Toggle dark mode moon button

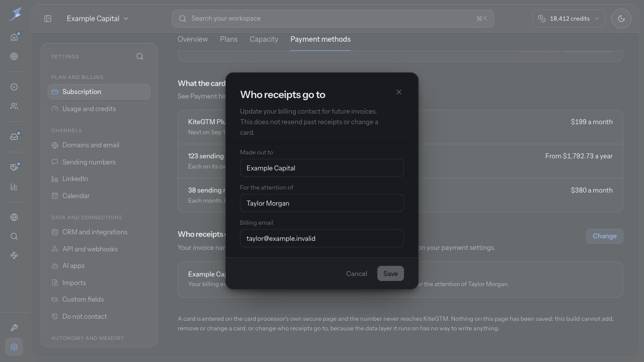pyautogui.click(x=621, y=19)
